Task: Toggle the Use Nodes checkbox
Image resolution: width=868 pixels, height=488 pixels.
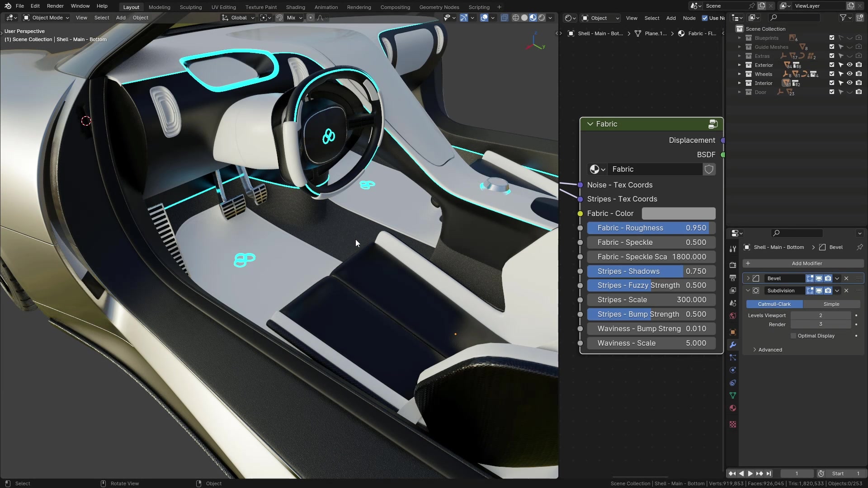Action: coord(705,18)
